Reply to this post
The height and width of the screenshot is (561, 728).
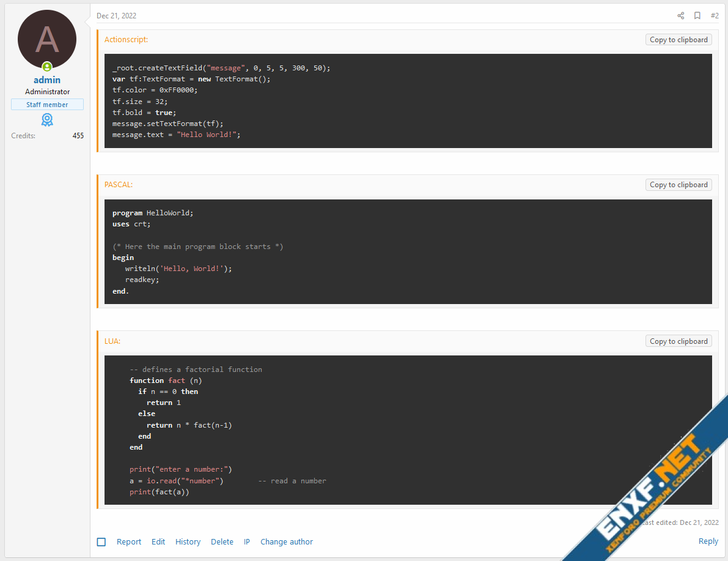coord(708,541)
